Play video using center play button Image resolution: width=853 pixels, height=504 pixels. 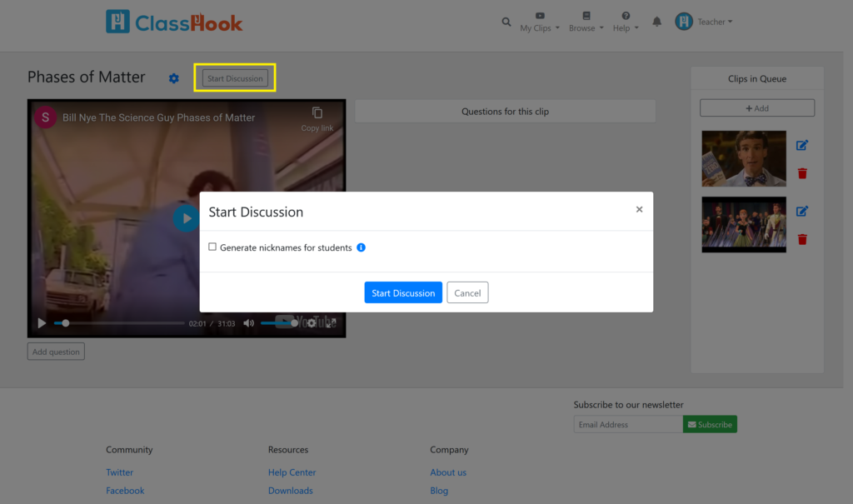click(x=186, y=218)
